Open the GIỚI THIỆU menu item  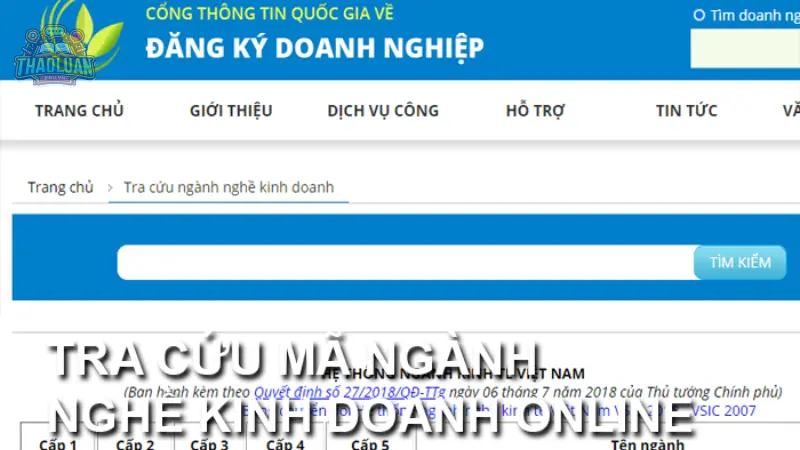click(231, 111)
